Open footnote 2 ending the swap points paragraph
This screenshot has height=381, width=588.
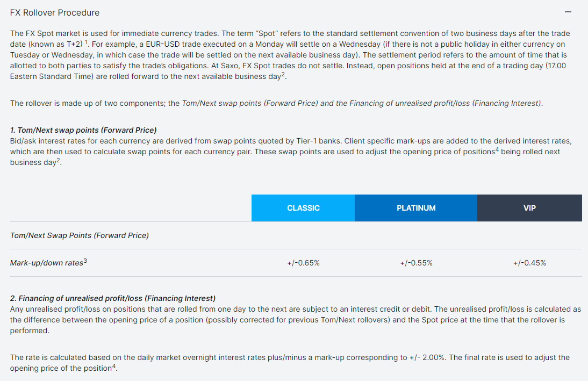pos(58,161)
